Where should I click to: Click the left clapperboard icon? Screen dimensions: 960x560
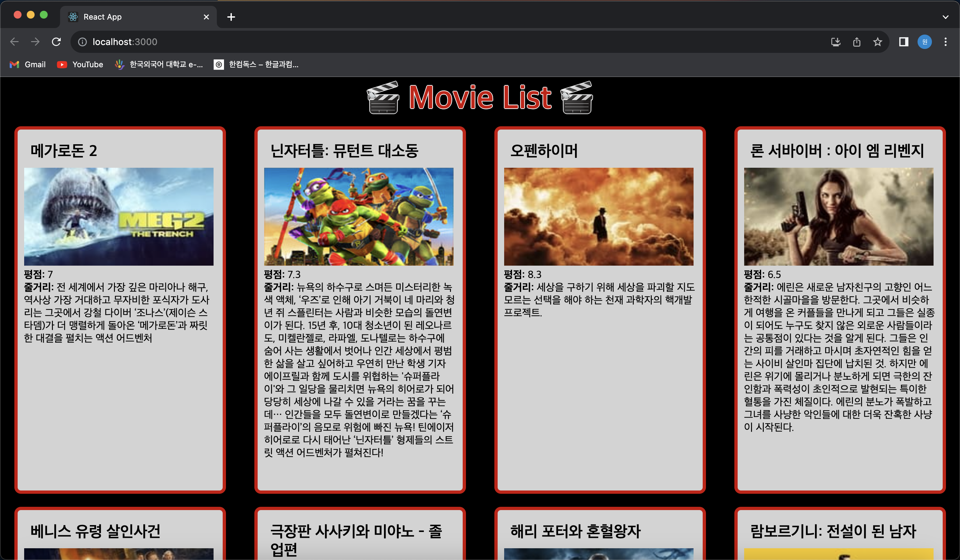pos(383,98)
